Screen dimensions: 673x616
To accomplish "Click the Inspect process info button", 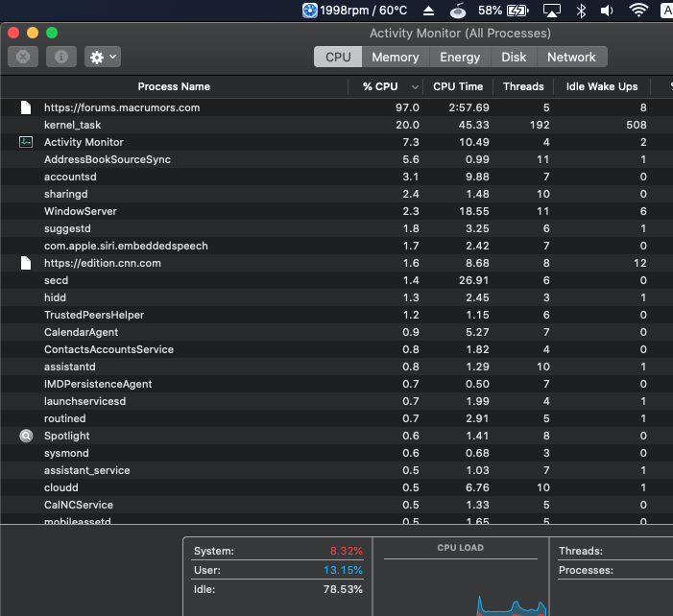I will coord(60,57).
